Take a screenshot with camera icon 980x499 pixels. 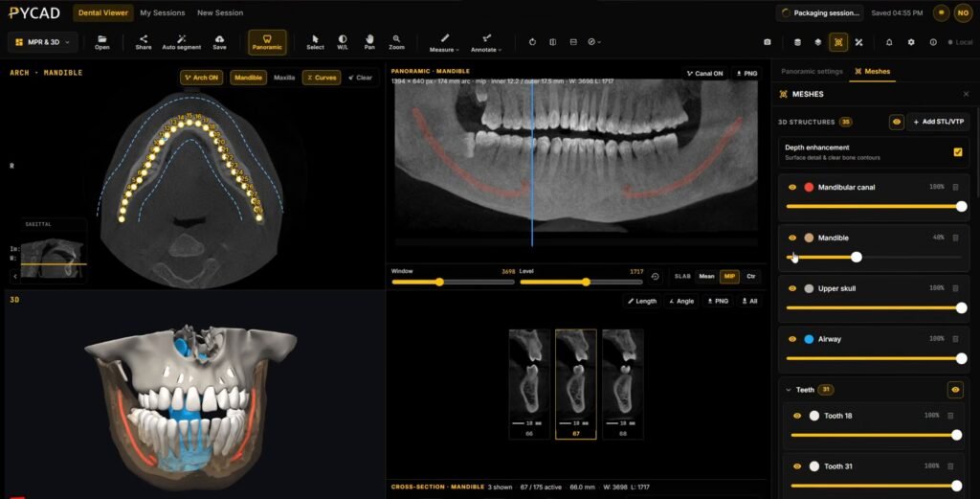767,42
